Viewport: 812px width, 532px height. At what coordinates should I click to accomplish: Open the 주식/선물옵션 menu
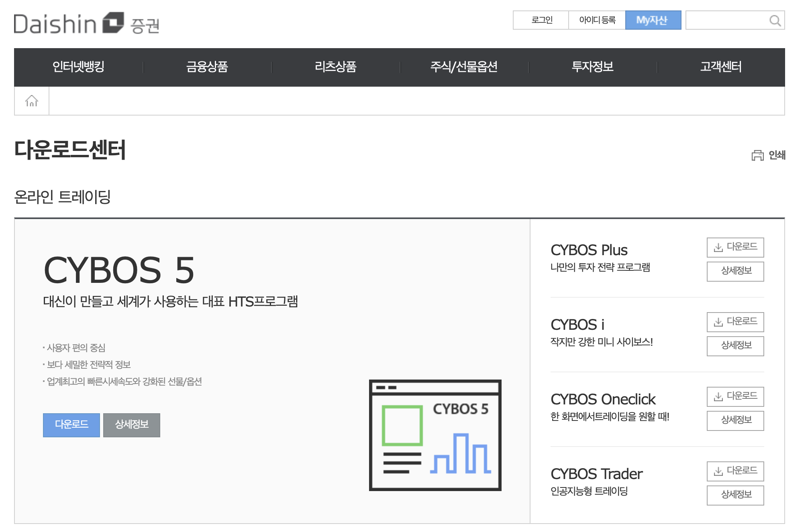[464, 67]
